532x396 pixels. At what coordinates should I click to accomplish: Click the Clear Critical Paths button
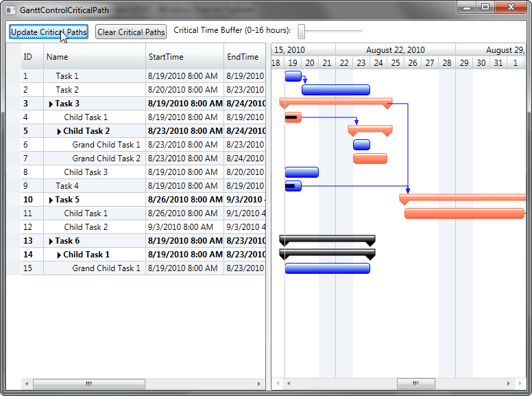(x=131, y=32)
